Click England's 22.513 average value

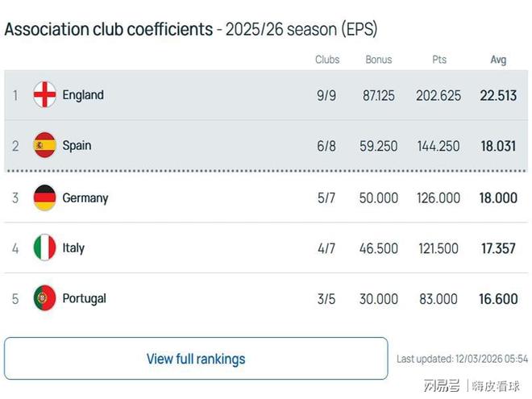pyautogui.click(x=498, y=95)
